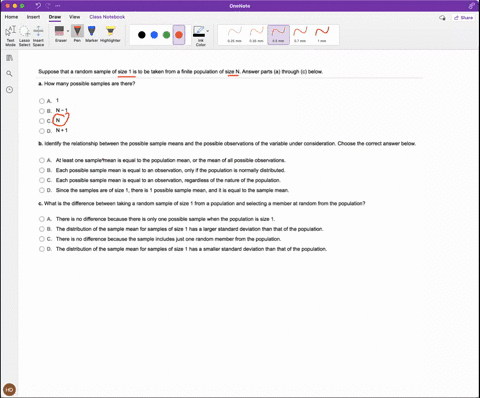Select the Text Mode tool

point(10,36)
